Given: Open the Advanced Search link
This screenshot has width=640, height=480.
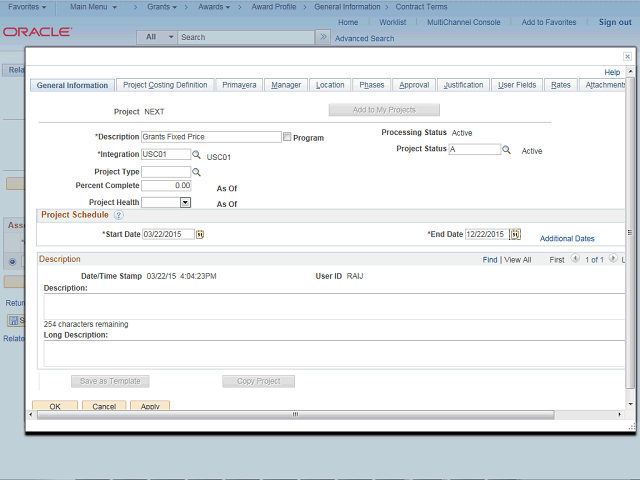Looking at the screenshot, I should [x=364, y=38].
